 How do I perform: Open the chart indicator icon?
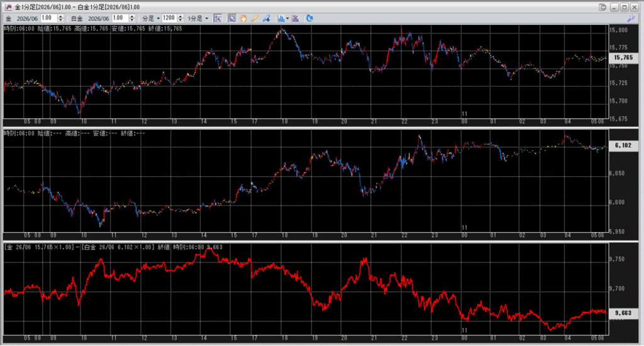tap(281, 18)
